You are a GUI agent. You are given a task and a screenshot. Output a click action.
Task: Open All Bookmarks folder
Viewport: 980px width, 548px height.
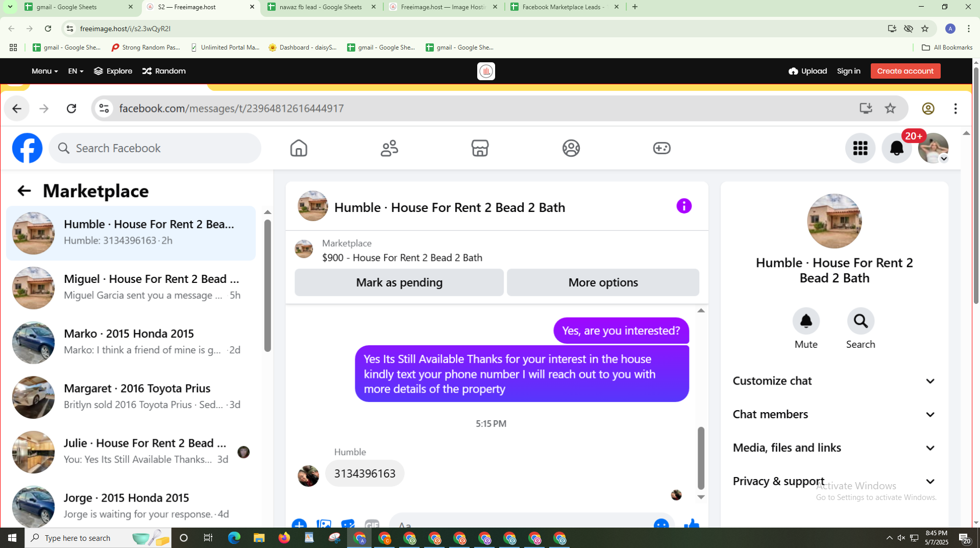947,47
